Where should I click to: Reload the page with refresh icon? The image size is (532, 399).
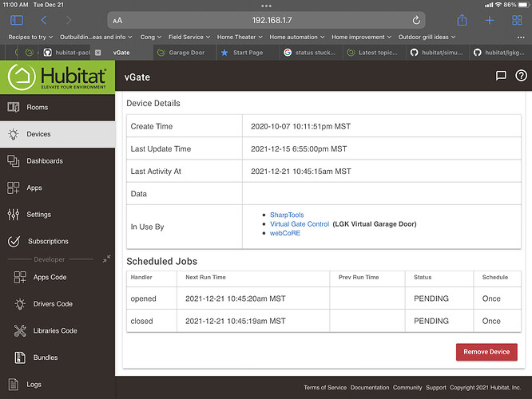(416, 20)
